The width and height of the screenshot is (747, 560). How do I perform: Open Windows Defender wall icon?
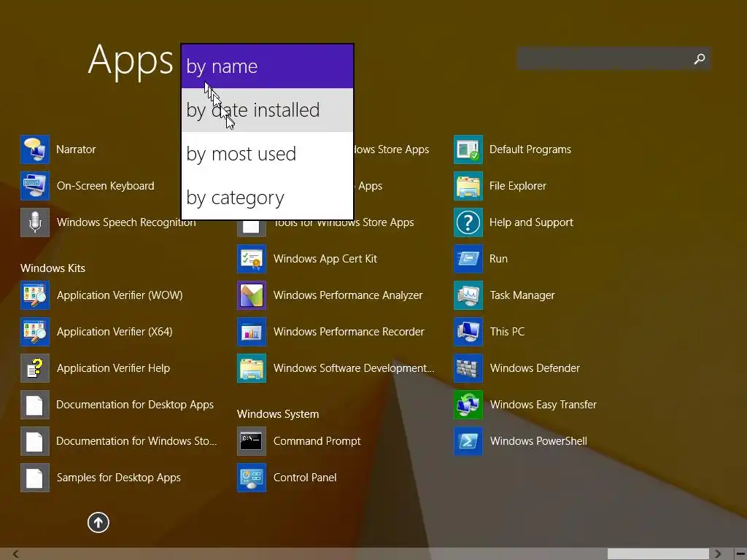click(468, 368)
